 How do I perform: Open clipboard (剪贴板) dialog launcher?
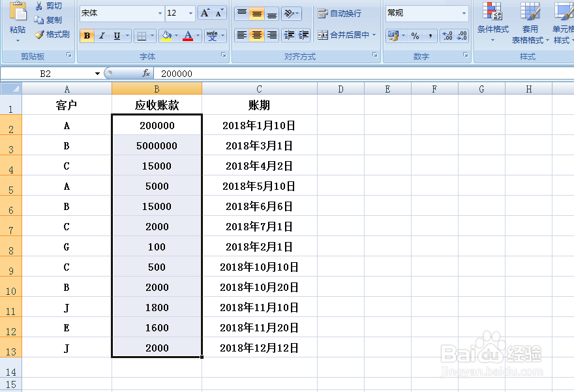[x=69, y=55]
